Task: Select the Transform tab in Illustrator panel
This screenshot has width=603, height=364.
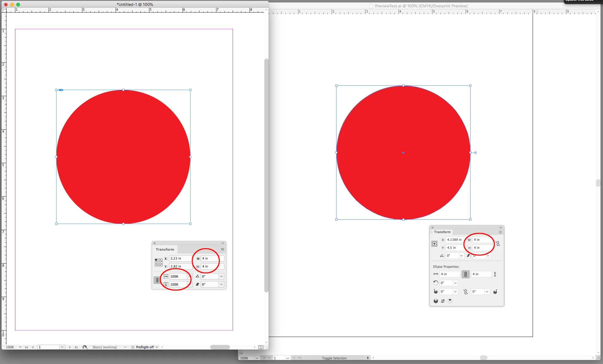Action: click(442, 232)
